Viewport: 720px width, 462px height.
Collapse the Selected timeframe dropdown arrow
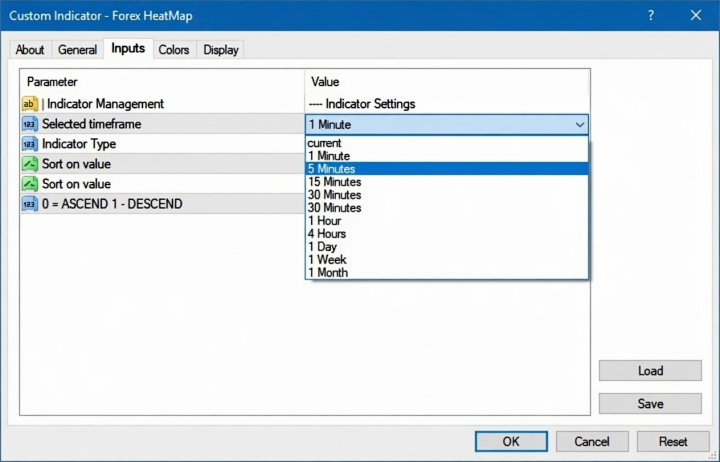[x=579, y=124]
